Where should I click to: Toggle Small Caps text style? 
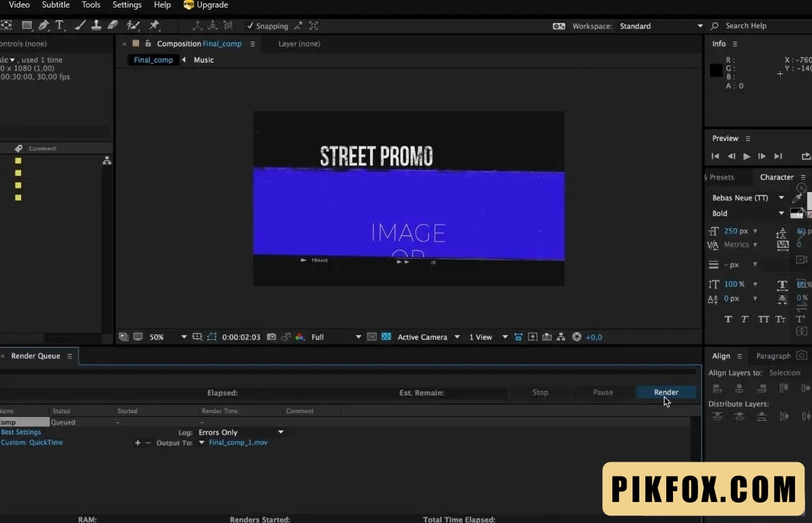click(781, 319)
